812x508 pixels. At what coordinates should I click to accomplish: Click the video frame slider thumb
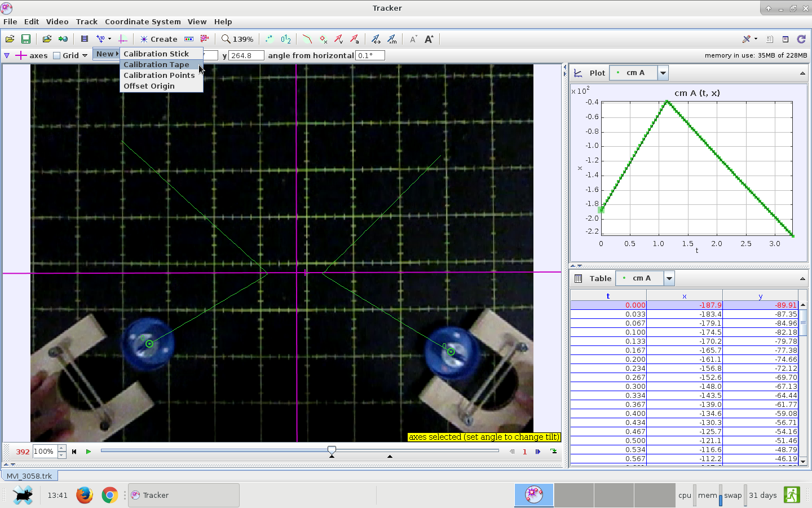point(332,450)
